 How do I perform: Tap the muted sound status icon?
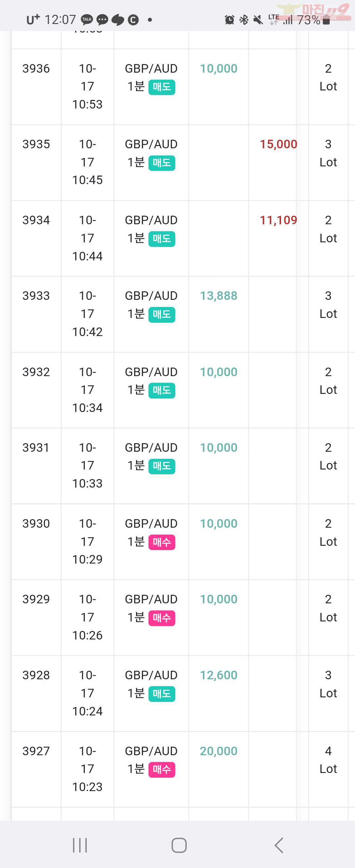pos(258,20)
